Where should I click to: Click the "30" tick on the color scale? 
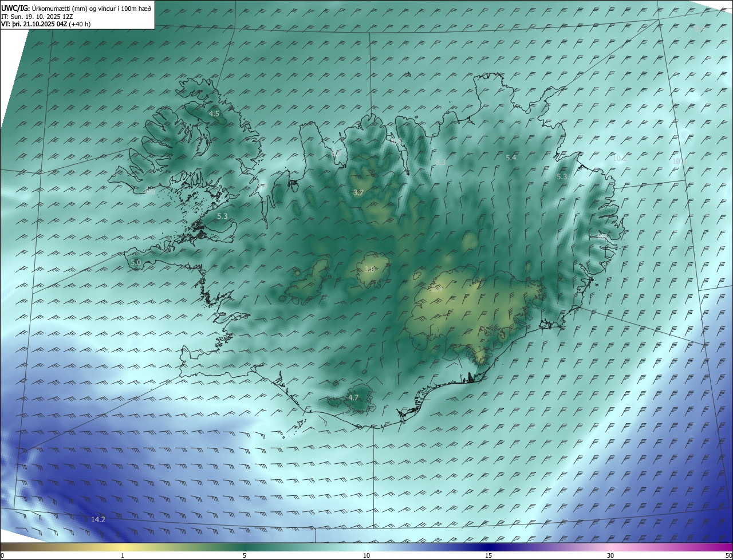610,555
